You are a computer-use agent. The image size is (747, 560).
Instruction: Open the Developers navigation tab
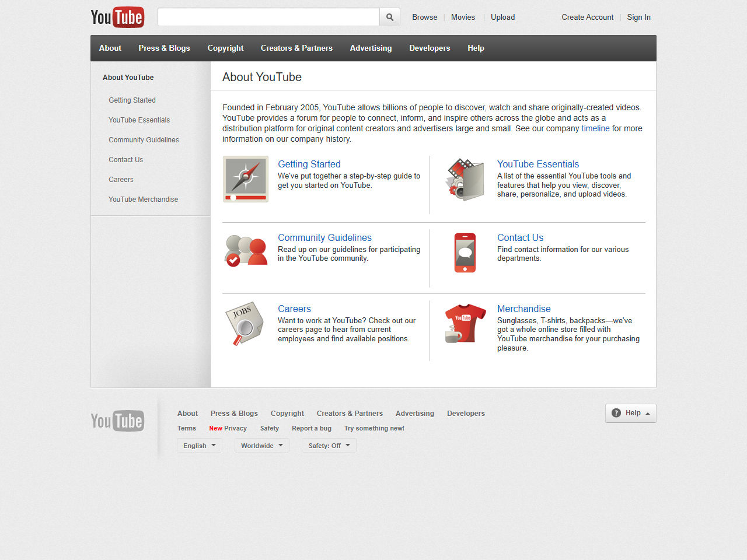pos(430,48)
